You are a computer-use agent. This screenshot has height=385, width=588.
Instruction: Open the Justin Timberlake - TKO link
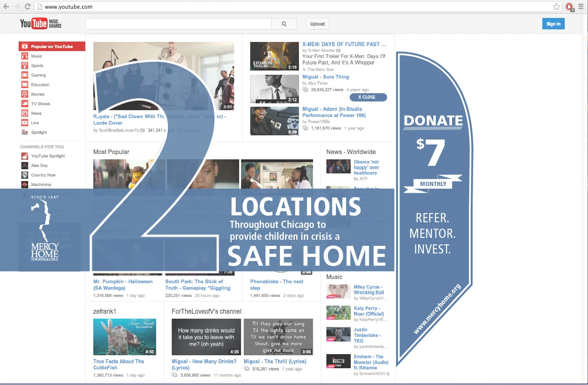[367, 335]
